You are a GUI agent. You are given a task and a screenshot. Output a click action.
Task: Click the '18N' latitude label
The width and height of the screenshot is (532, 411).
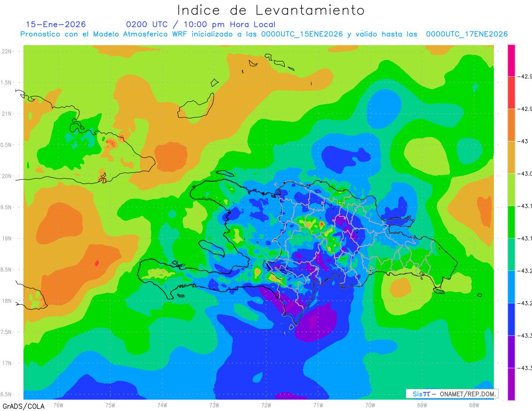[x=7, y=301]
